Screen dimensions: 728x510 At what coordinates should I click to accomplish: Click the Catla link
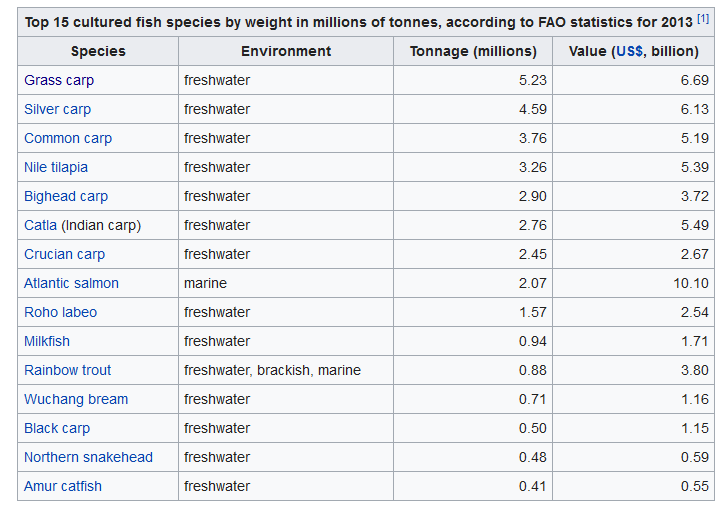[x=41, y=225]
